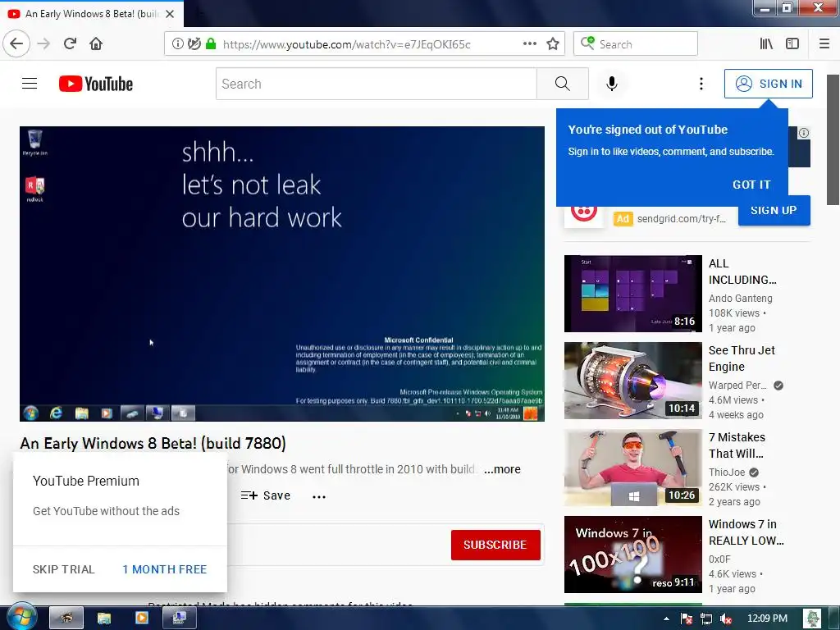
Task: Click the YouTube search magnifier button
Action: [x=563, y=84]
